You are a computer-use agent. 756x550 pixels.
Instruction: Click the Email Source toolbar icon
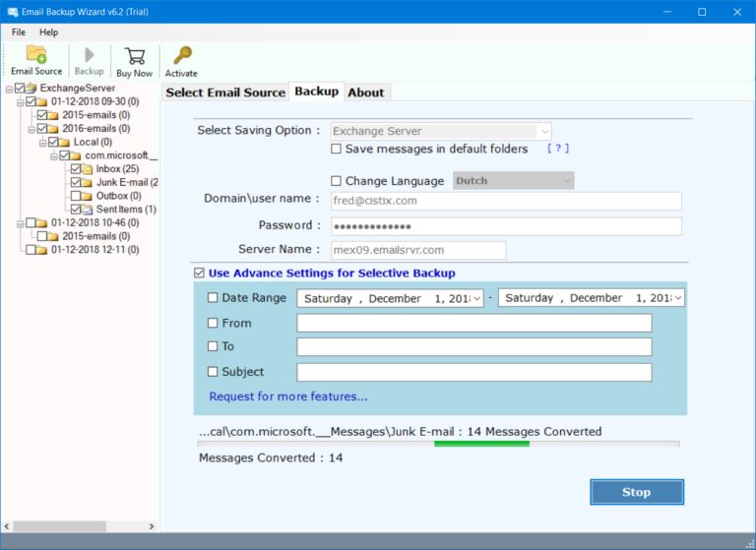click(x=36, y=54)
